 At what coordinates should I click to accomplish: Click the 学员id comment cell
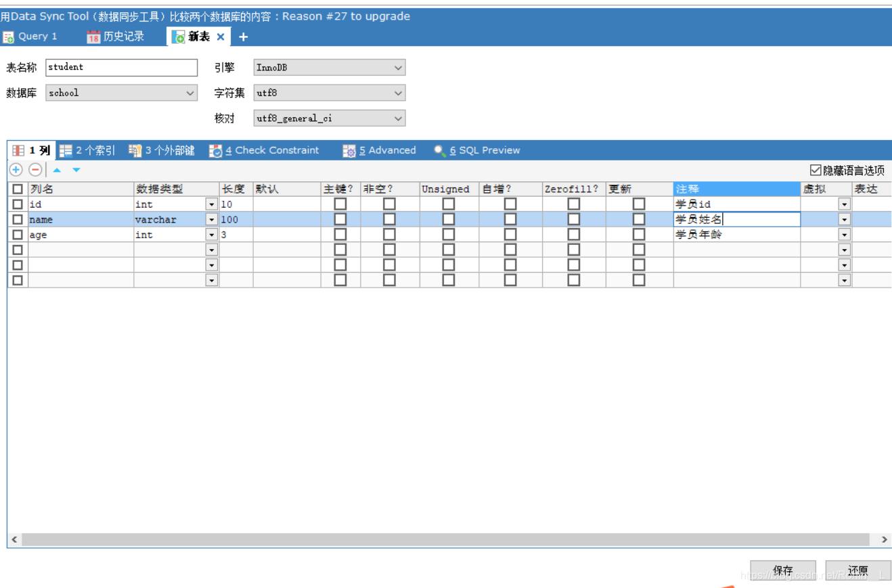coord(737,204)
